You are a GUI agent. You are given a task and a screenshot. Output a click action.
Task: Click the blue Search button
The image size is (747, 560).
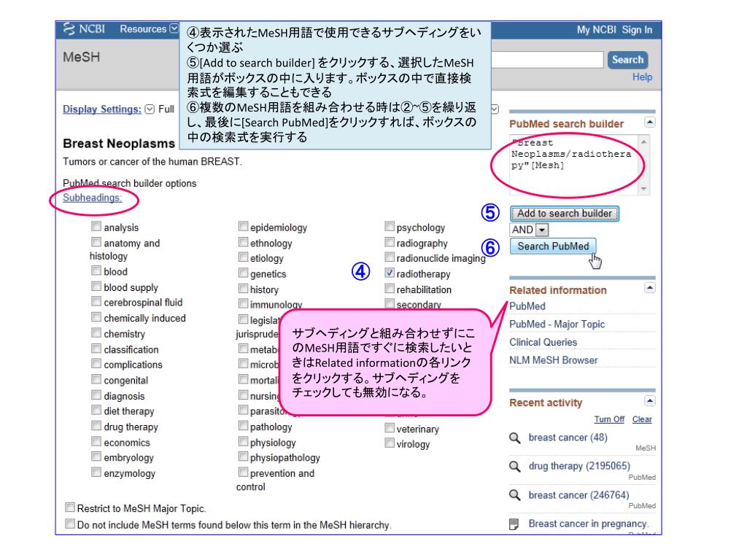click(x=627, y=60)
